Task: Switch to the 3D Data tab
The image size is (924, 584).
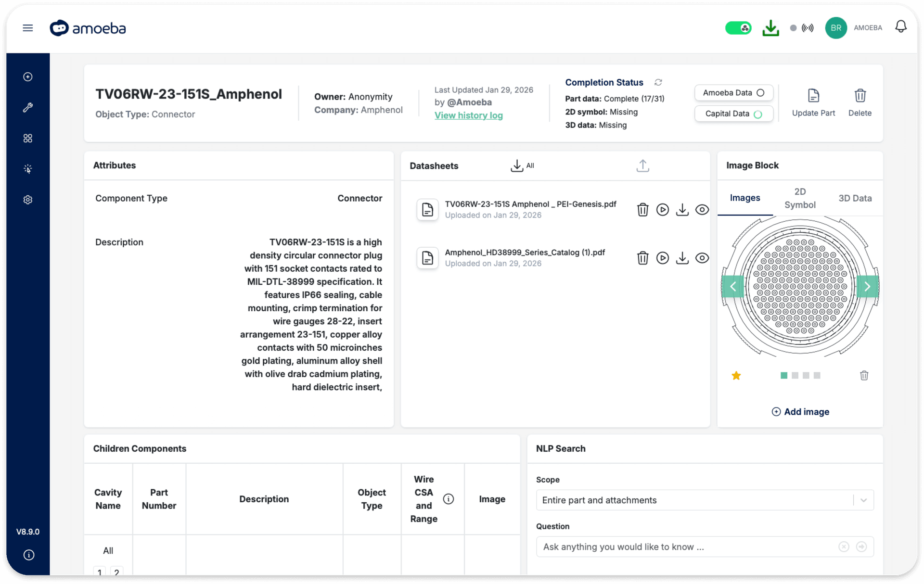Action: (855, 198)
